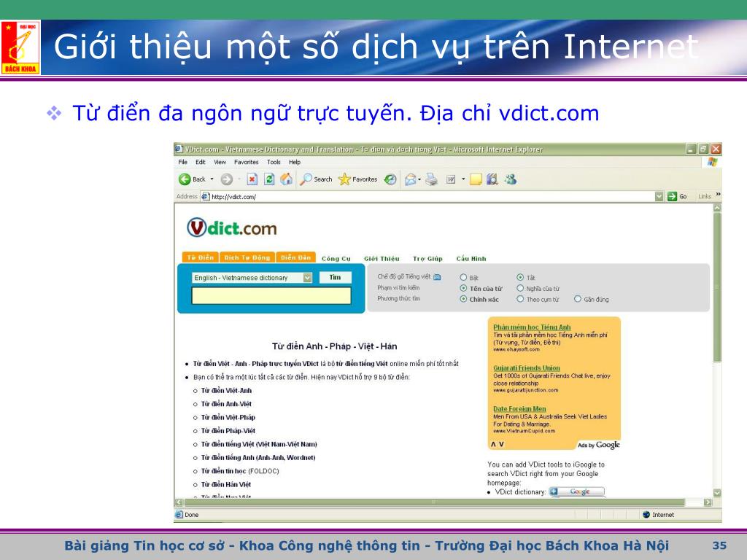Switch to Dịch Tự Động tab
The height and width of the screenshot is (560, 747).
(x=247, y=257)
